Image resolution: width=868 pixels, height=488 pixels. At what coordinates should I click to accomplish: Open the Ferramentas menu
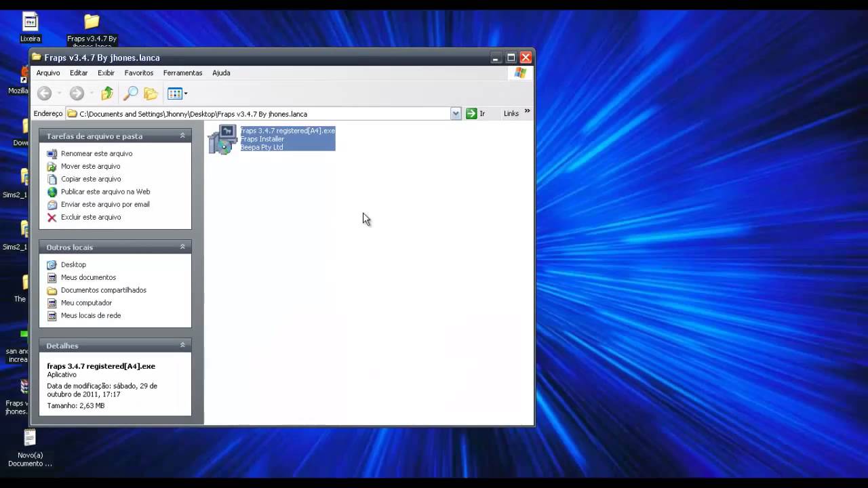(182, 73)
